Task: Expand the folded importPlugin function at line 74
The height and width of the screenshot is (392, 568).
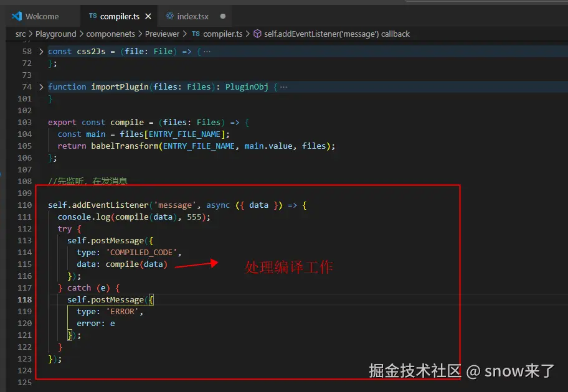Action: tap(41, 87)
